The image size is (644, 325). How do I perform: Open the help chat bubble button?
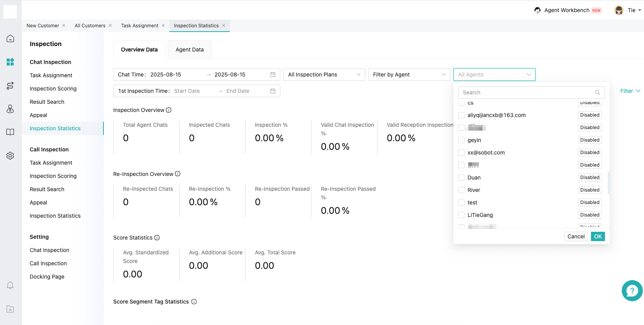tap(632, 291)
